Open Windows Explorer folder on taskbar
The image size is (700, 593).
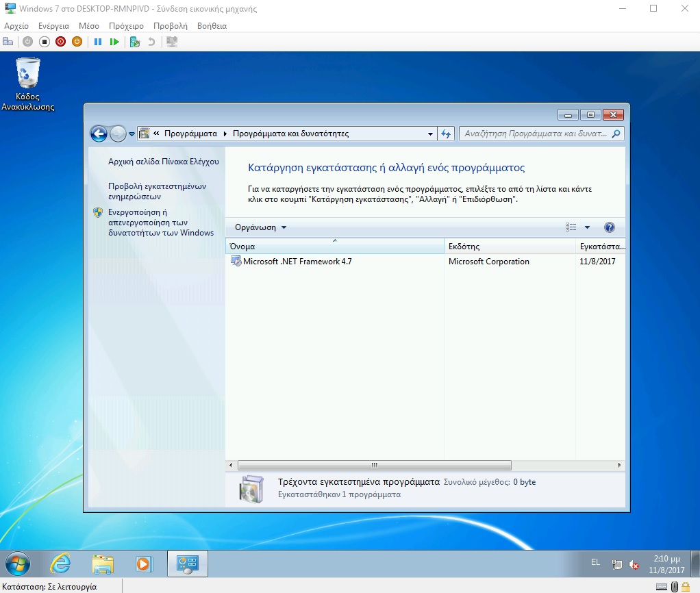103,564
